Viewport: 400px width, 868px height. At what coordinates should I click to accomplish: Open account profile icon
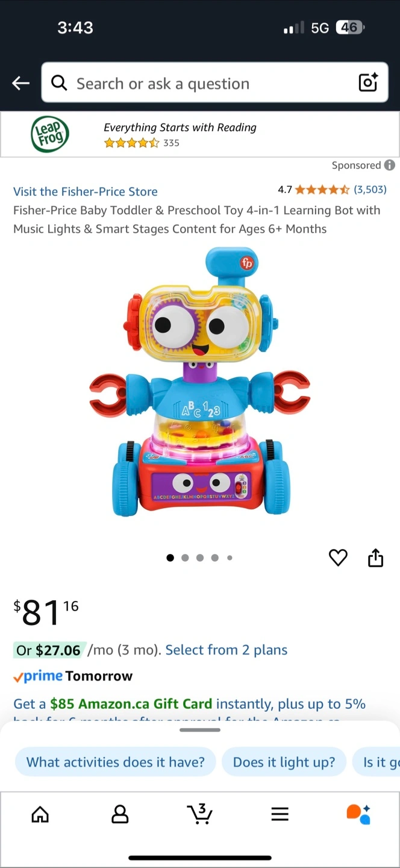click(120, 815)
